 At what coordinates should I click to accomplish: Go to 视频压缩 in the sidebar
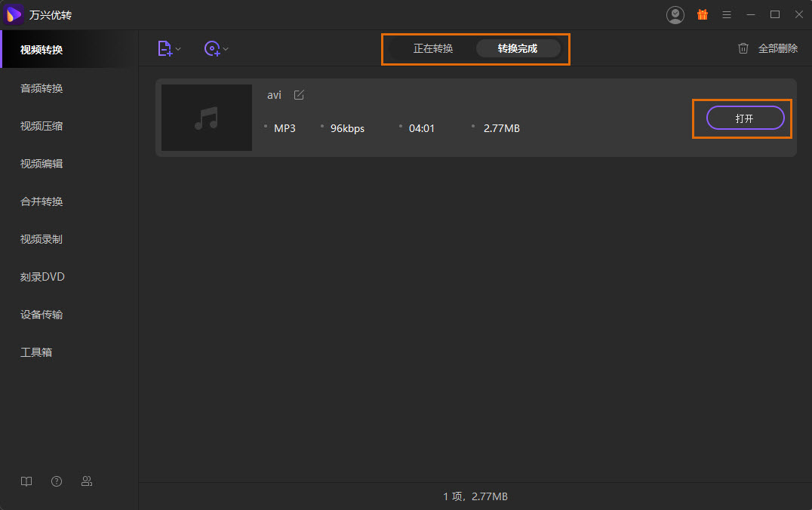(42, 126)
